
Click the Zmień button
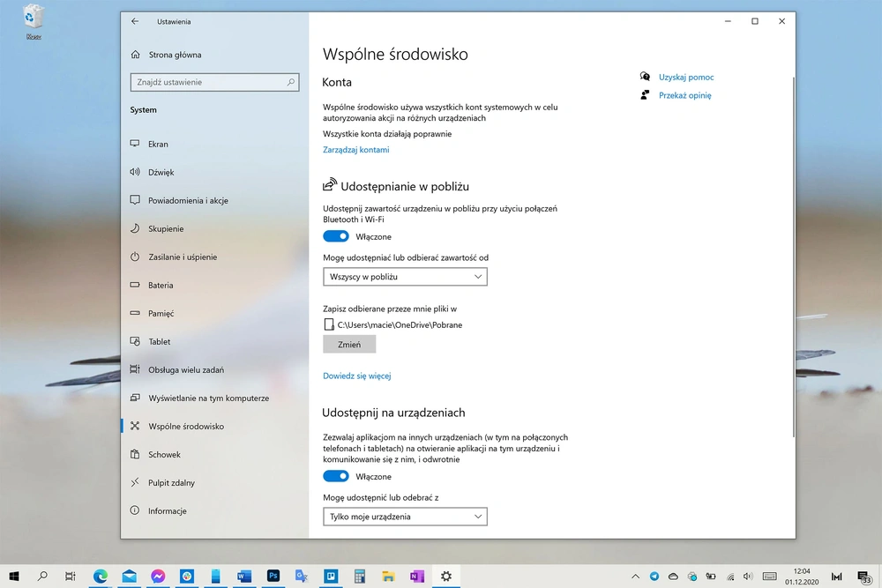pyautogui.click(x=349, y=345)
